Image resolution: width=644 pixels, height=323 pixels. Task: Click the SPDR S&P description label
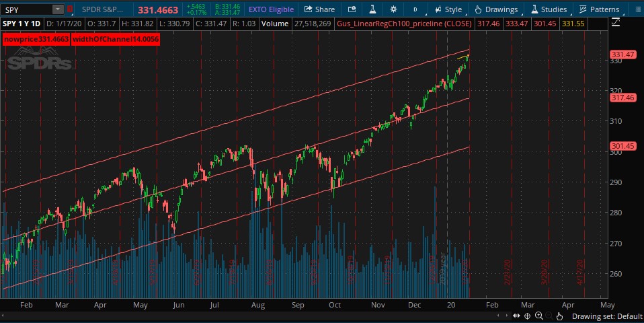102,9
